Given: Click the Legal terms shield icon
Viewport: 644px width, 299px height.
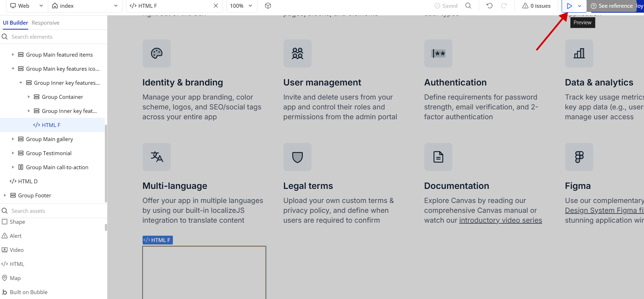Looking at the screenshot, I should (x=298, y=157).
